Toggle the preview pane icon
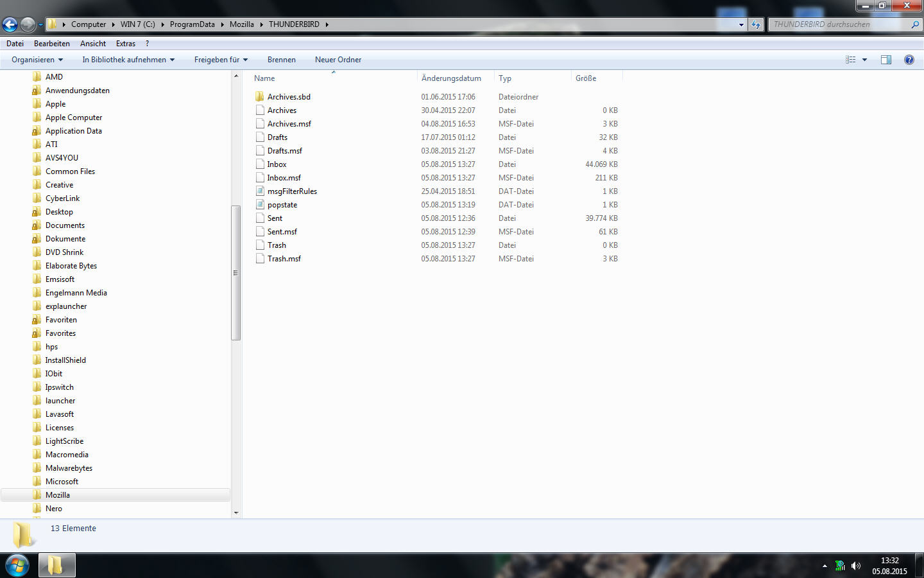Viewport: 924px width, 578px height. point(886,60)
